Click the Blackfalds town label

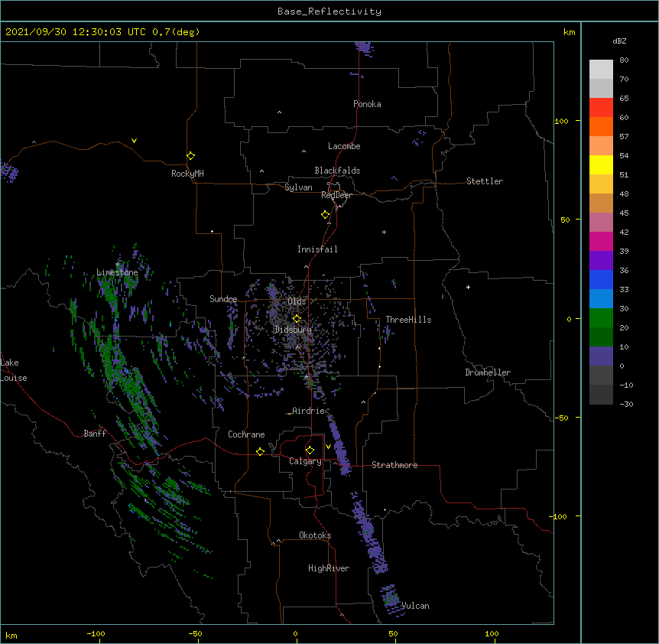[x=337, y=171]
